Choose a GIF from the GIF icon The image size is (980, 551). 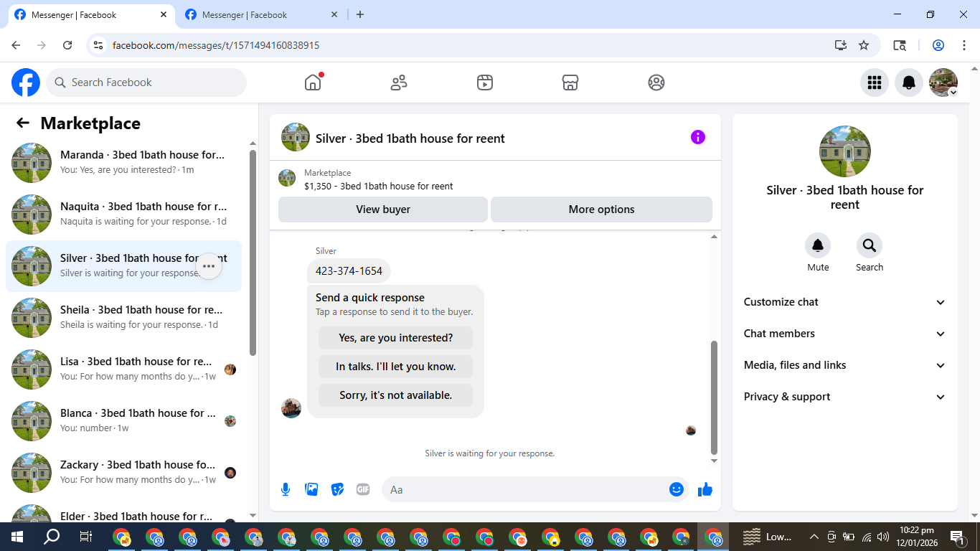363,489
